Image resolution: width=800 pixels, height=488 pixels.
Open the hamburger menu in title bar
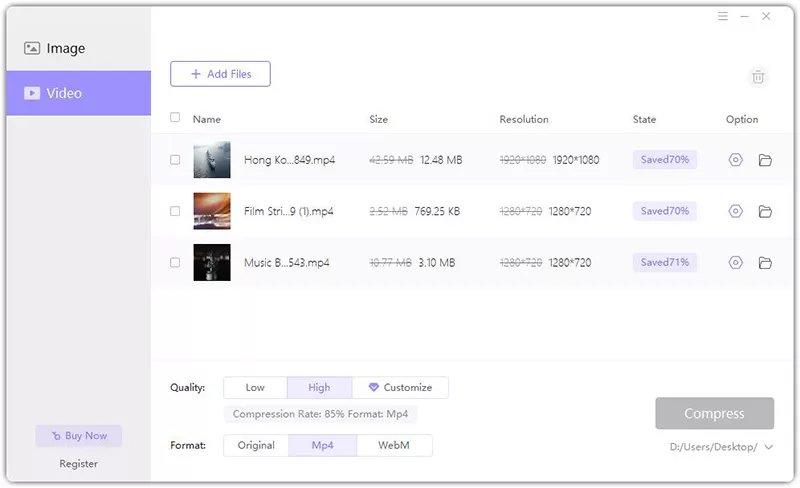click(723, 17)
